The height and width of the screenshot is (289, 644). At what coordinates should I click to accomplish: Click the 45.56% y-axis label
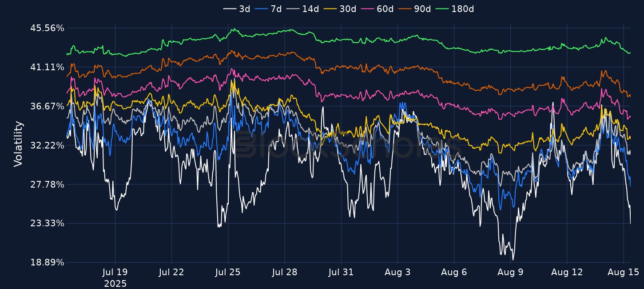[x=47, y=28]
